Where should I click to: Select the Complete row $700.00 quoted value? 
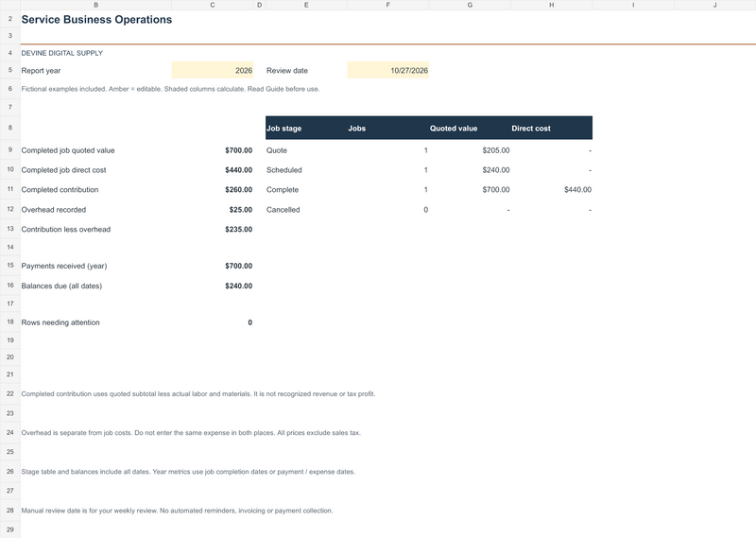[470, 190]
